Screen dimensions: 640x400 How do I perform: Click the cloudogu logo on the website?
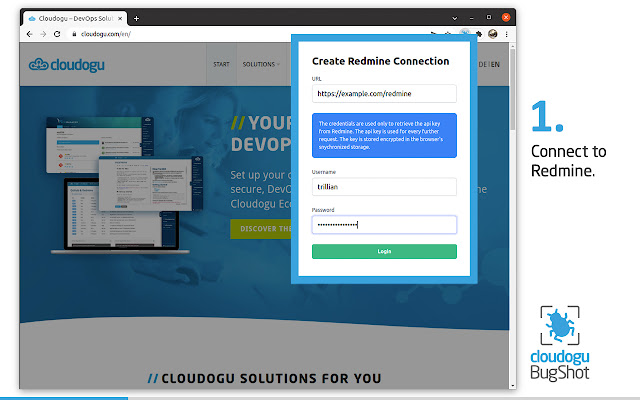[67, 64]
